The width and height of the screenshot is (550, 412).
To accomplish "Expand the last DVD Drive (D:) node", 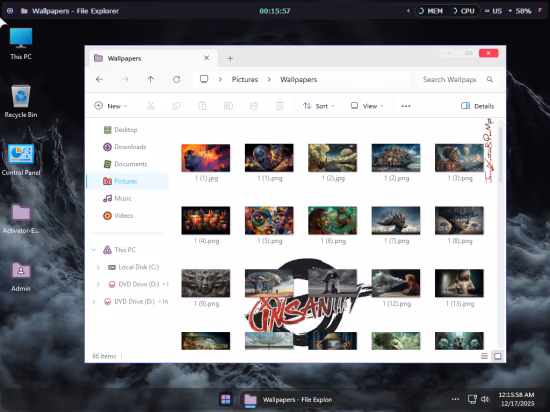I will pos(94,302).
